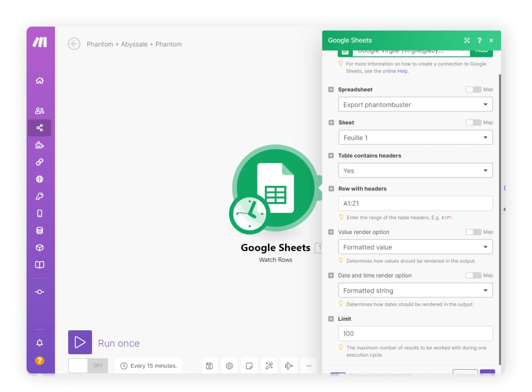Close the Google Sheets panel
The height and width of the screenshot is (392, 532).
click(x=491, y=40)
